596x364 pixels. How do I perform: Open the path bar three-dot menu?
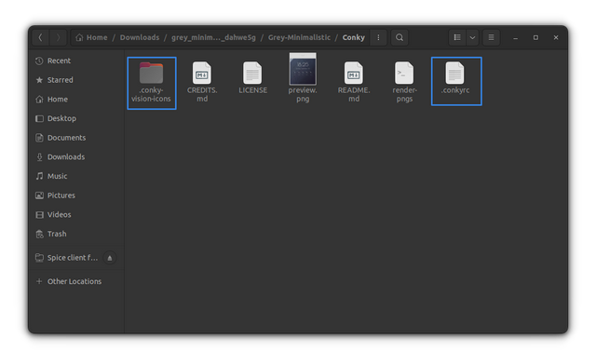pyautogui.click(x=378, y=37)
